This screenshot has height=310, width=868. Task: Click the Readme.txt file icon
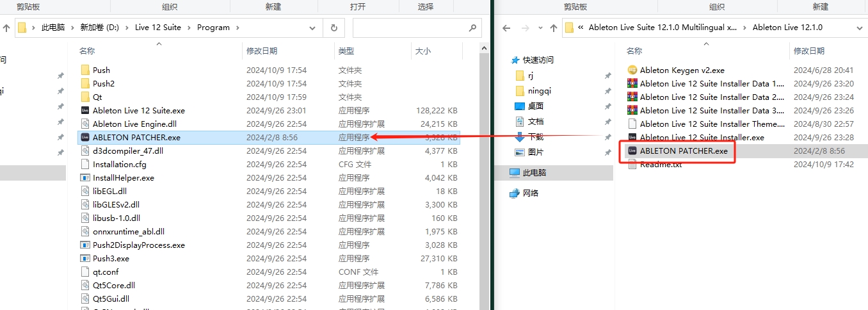pyautogui.click(x=632, y=164)
